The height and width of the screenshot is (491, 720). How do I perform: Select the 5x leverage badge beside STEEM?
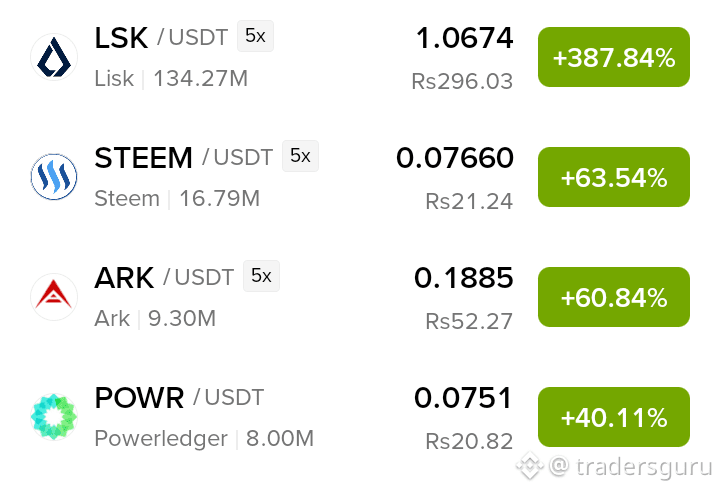pos(300,156)
